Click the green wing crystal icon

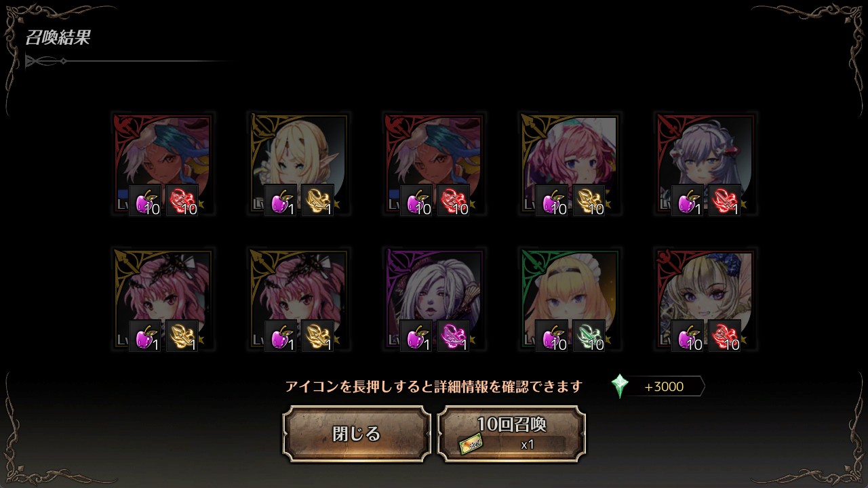click(589, 335)
